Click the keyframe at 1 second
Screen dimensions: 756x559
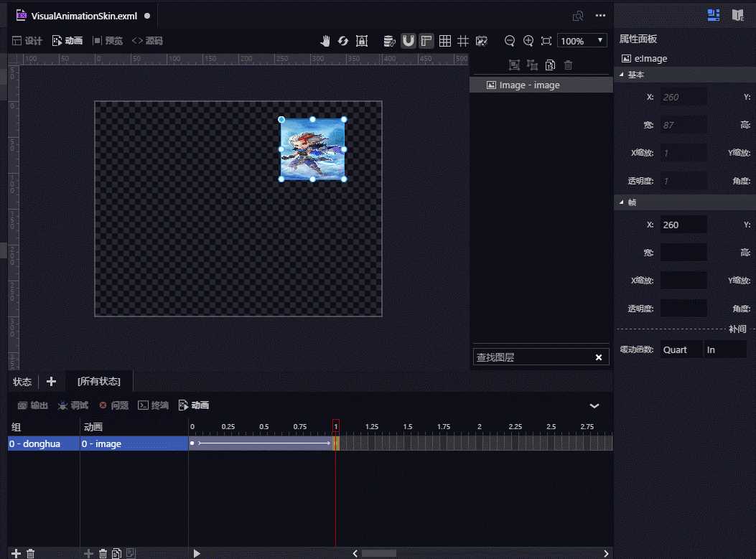point(336,443)
